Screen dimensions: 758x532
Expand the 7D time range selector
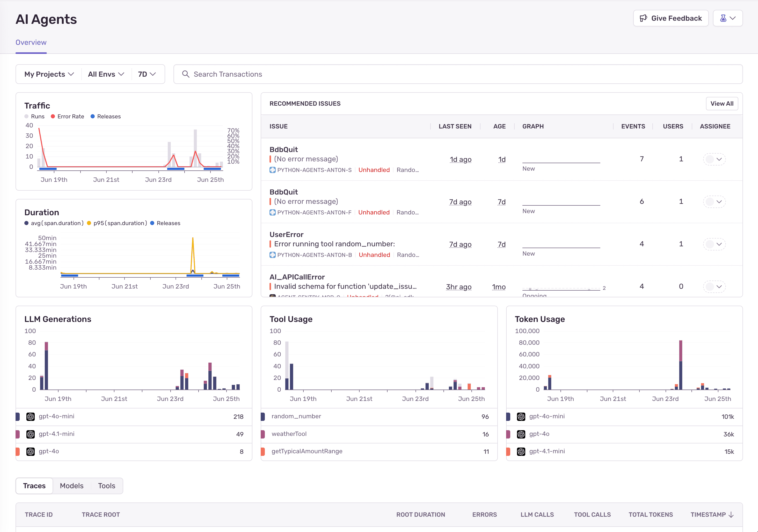pos(147,74)
